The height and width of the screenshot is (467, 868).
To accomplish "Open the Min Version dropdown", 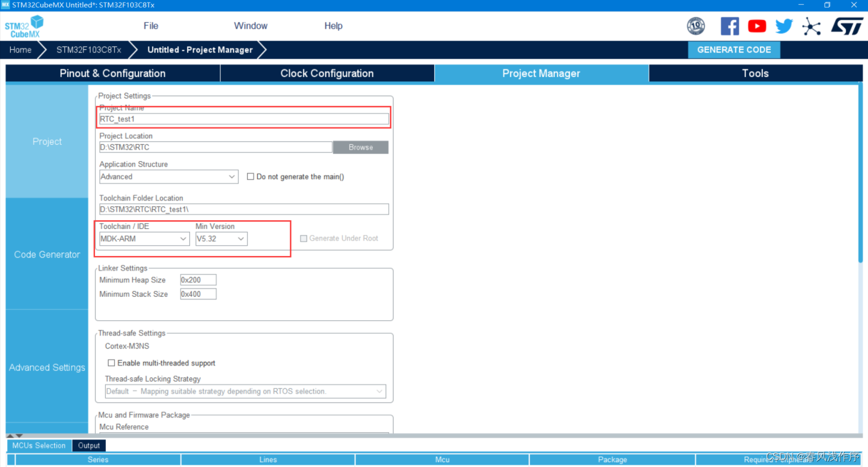I will click(x=221, y=239).
